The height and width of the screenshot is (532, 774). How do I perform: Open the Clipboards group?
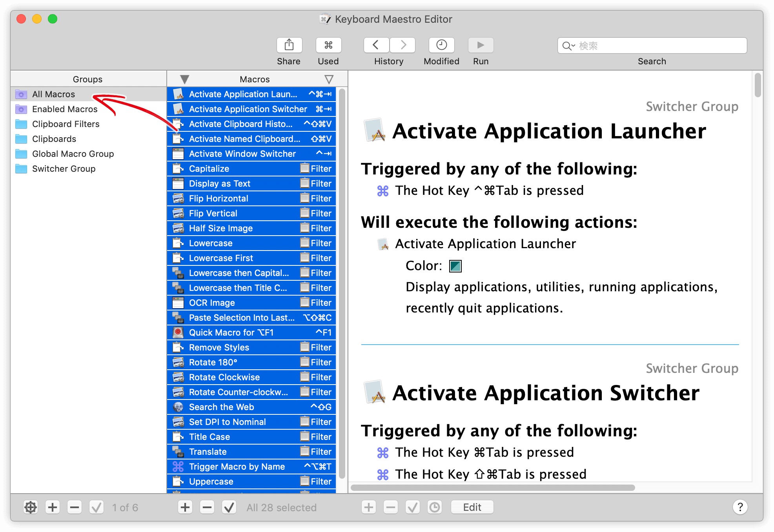tap(88, 139)
